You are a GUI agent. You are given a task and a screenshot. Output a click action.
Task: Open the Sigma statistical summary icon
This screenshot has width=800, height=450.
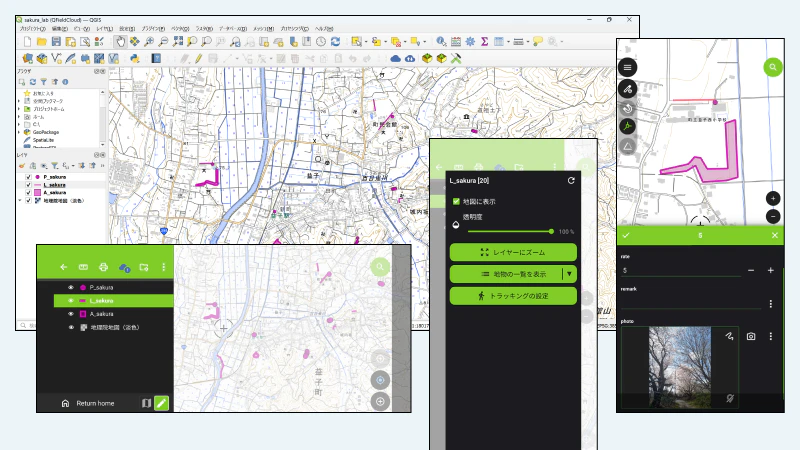(485, 42)
